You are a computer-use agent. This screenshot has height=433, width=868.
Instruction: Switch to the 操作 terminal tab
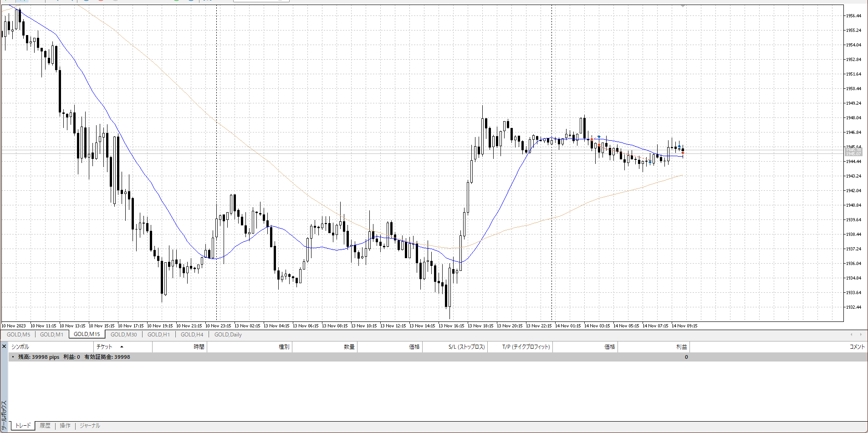click(65, 426)
